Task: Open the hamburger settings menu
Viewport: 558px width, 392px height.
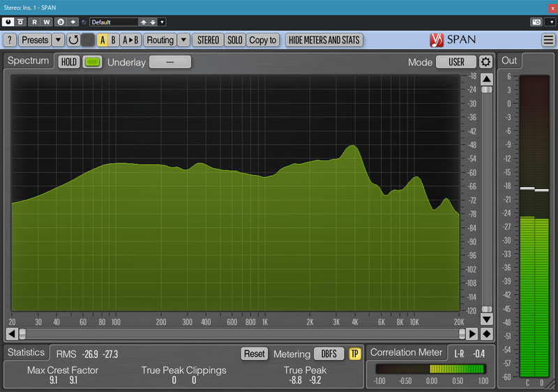Action: pos(548,40)
